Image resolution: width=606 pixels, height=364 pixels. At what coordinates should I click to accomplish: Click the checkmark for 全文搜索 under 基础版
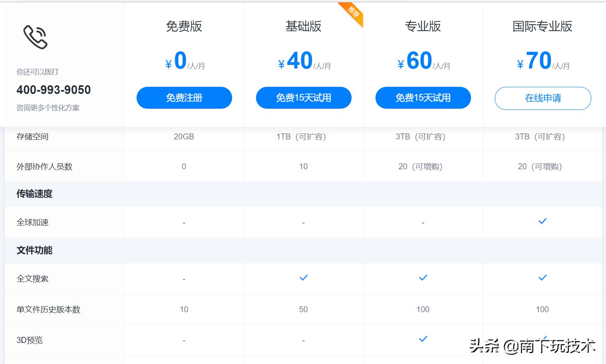tap(303, 278)
